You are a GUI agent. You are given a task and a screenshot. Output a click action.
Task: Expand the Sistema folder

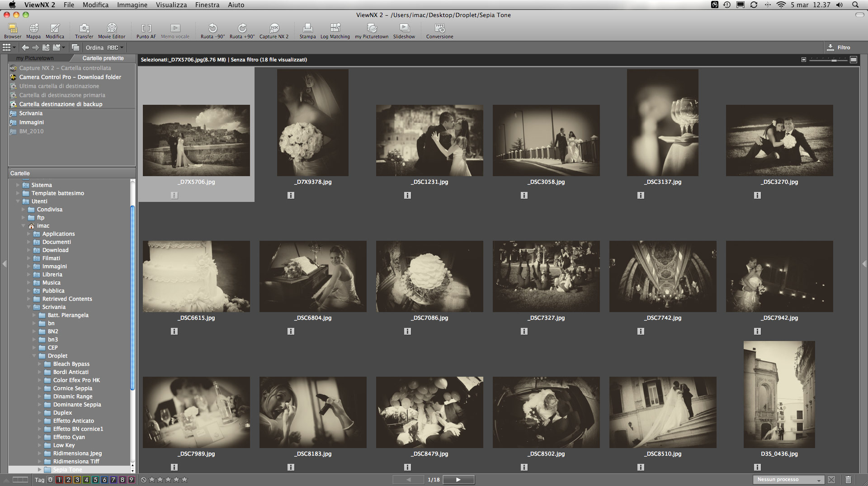click(18, 185)
